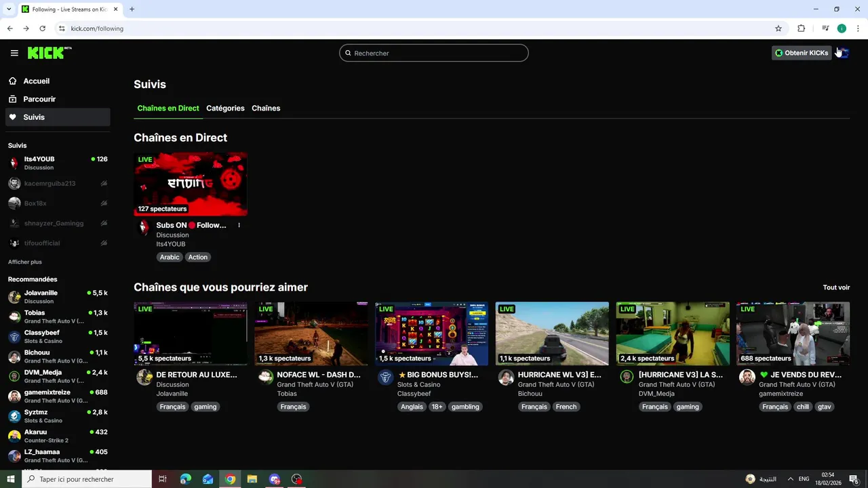868x488 pixels.
Task: Click DVM_Medja avatar under stream card
Action: 627,378
